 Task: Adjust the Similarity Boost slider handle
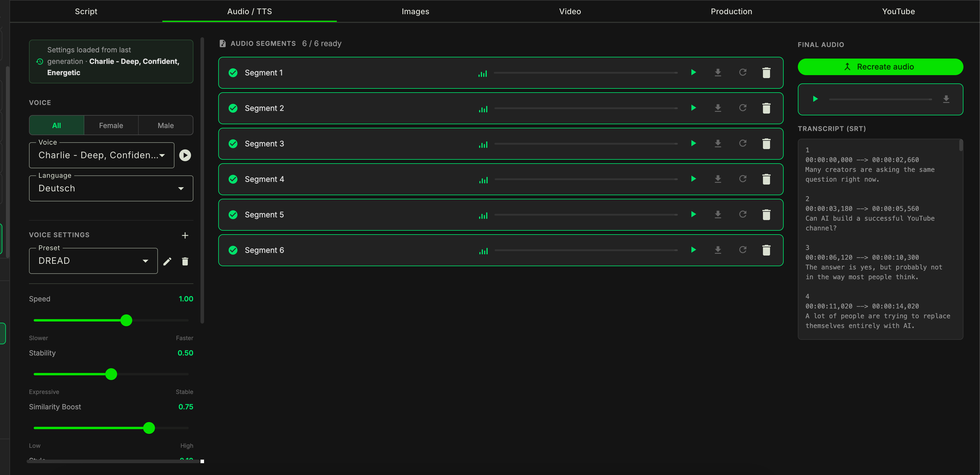(x=149, y=428)
